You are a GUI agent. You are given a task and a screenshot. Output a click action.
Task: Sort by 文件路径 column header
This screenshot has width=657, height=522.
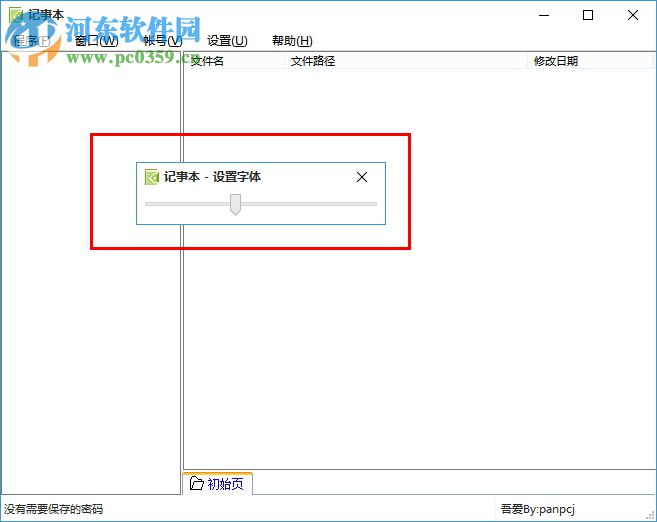[406, 61]
